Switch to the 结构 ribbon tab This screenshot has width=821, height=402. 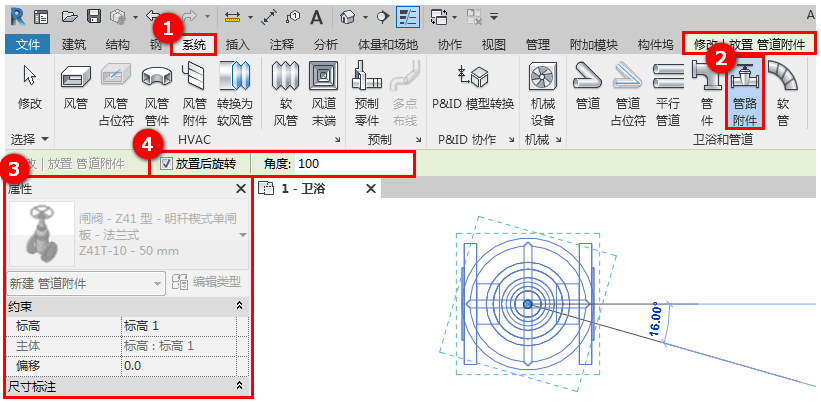[117, 44]
